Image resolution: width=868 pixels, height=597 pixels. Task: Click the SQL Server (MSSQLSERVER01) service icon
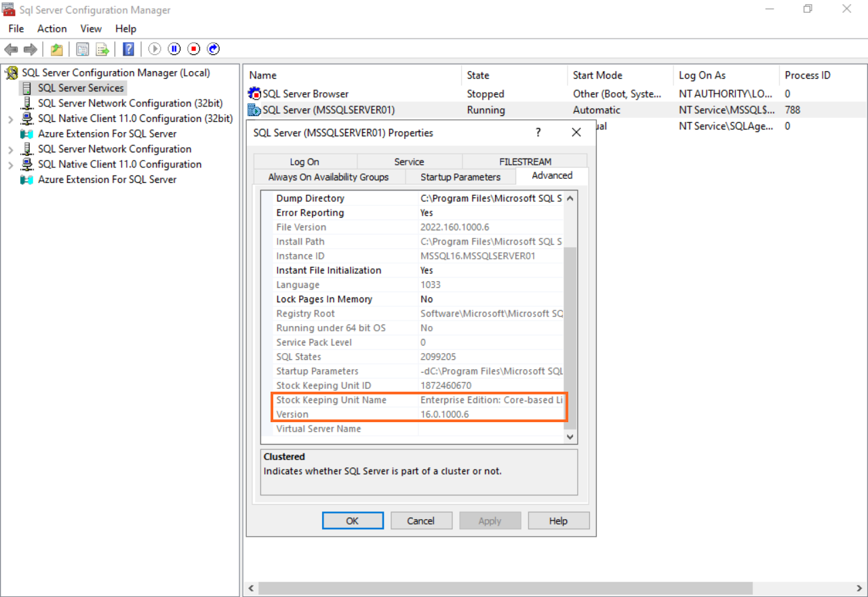[255, 110]
